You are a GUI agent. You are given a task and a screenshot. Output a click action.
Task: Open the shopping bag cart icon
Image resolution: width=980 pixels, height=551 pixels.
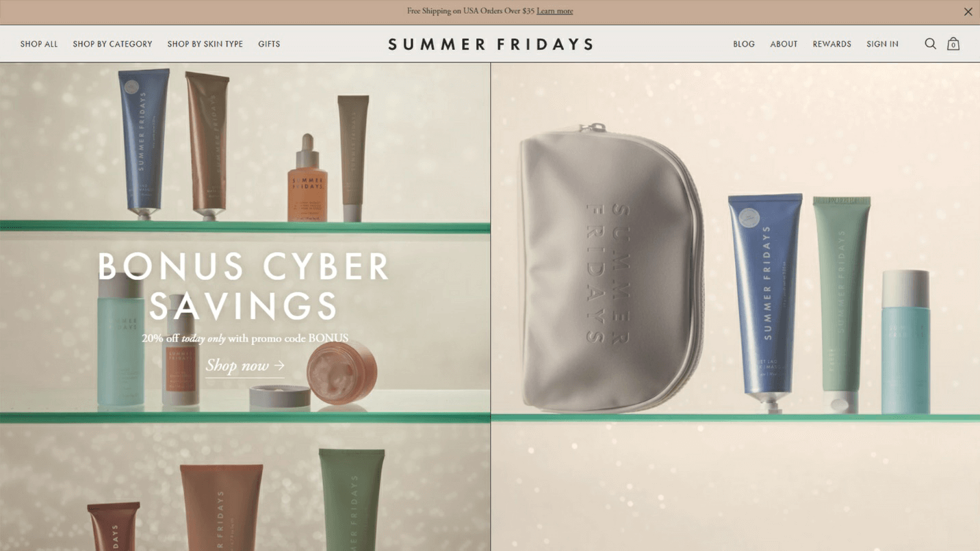[x=953, y=44]
